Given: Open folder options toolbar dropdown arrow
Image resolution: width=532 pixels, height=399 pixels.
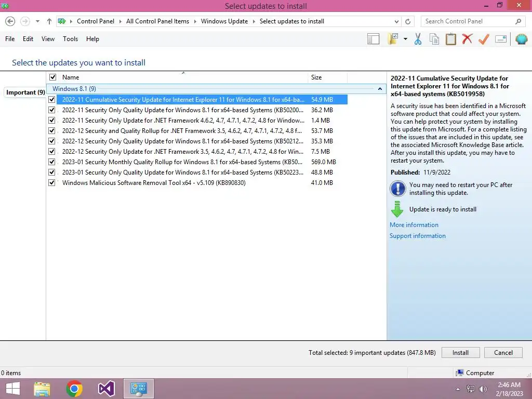Looking at the screenshot, I should coord(405,39).
